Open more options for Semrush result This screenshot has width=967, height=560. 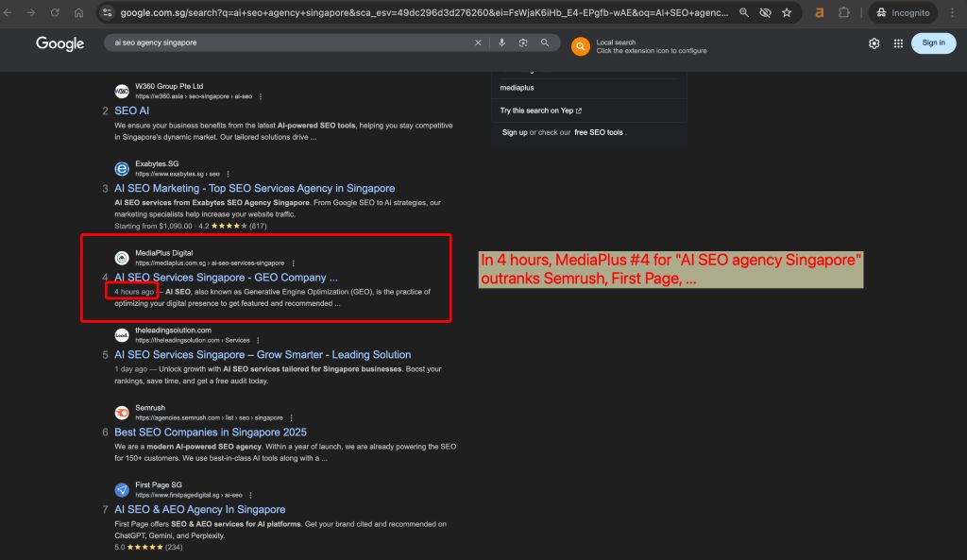point(291,418)
